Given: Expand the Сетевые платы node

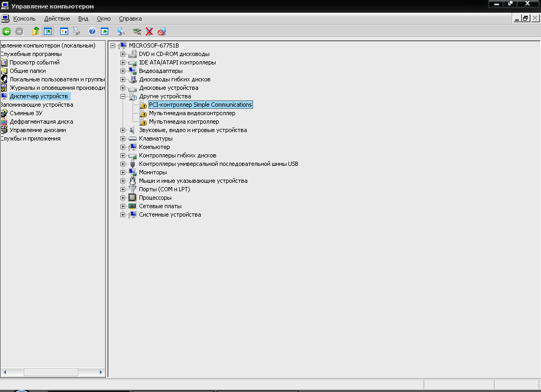Looking at the screenshot, I should [123, 206].
